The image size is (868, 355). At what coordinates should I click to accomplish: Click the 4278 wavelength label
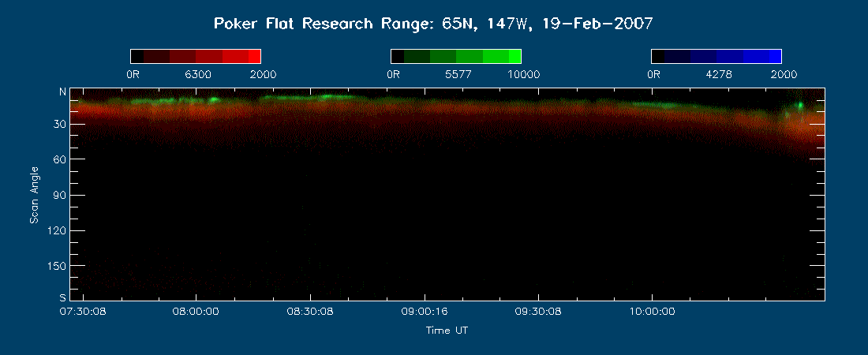coord(719,75)
